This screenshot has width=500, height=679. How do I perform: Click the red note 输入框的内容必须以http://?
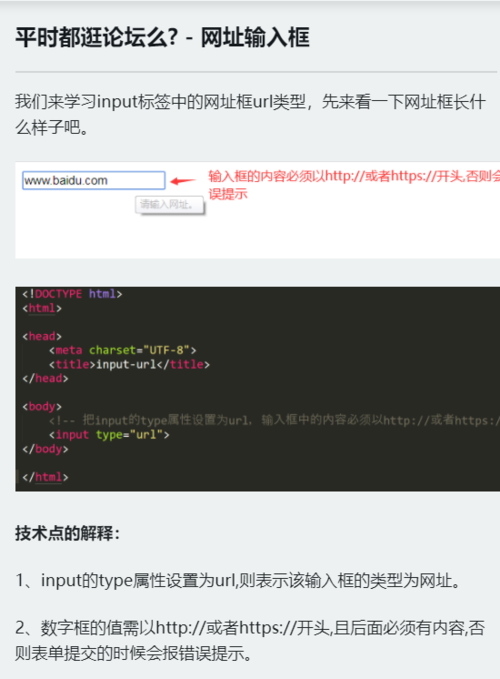354,184
